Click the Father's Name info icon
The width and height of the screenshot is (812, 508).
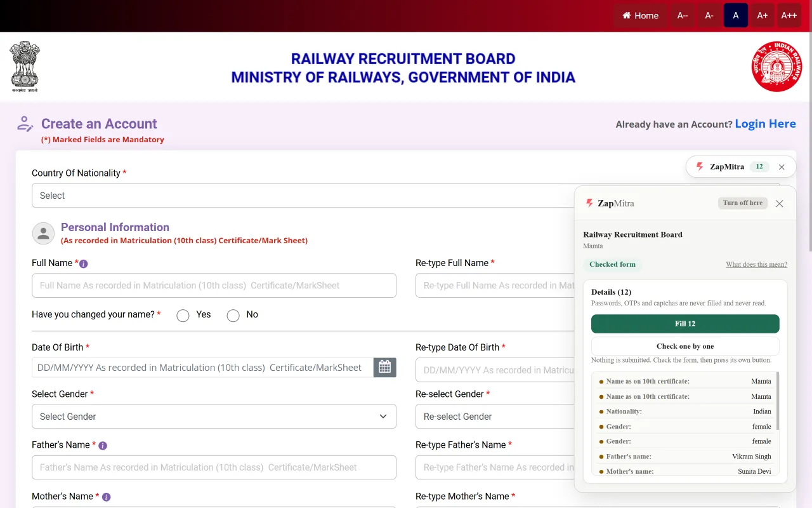[103, 446]
